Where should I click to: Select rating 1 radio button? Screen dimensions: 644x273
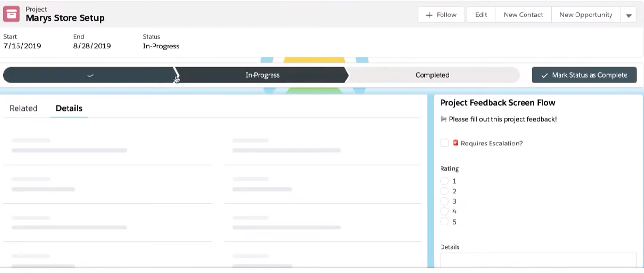[444, 181]
